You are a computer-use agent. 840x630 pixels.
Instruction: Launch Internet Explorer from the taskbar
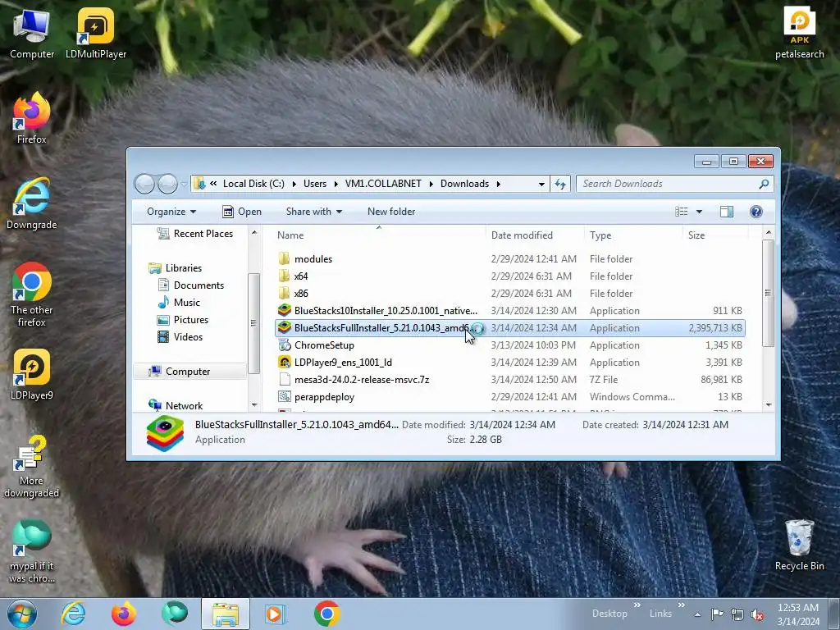tap(73, 614)
